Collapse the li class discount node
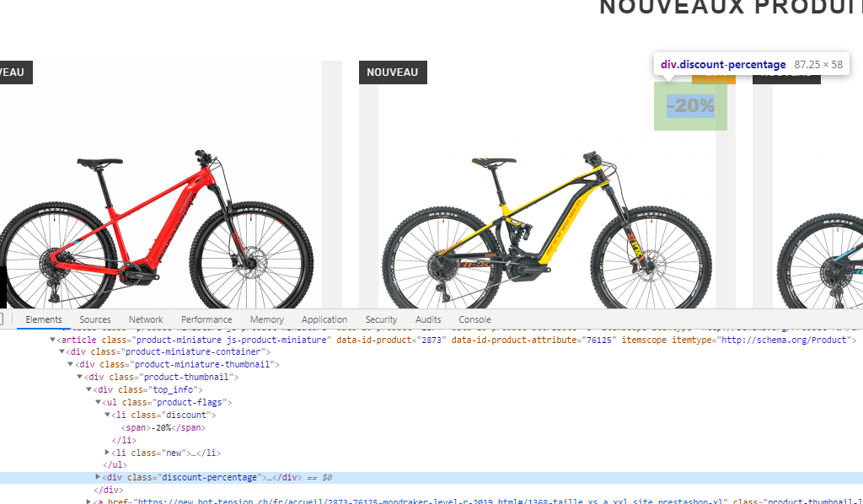The image size is (863, 504). click(107, 415)
